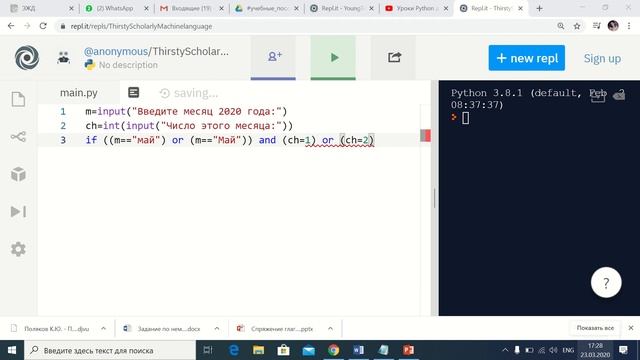Place the cursor on the if statement line

pyautogui.click(x=229, y=140)
